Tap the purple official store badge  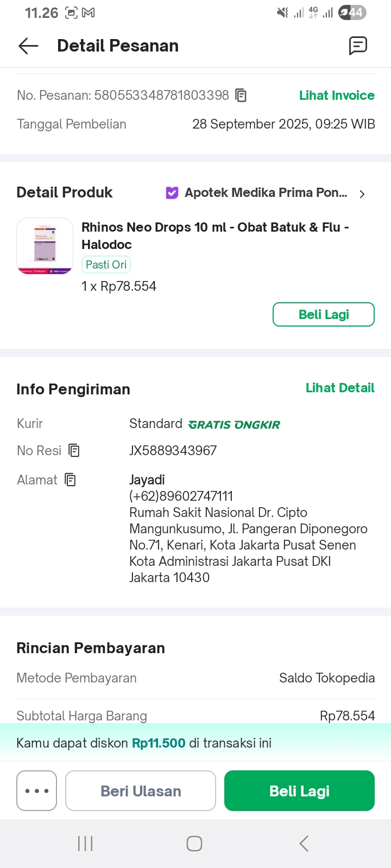tap(172, 193)
